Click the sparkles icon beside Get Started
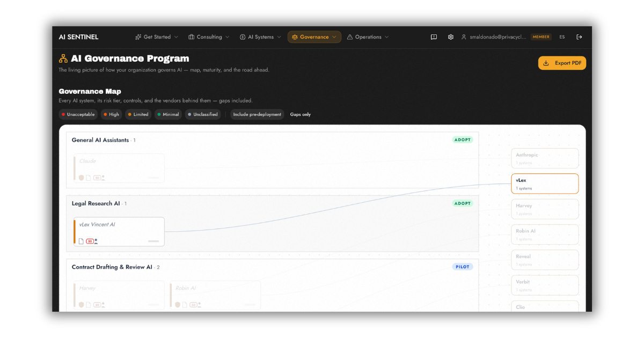This screenshot has width=644, height=338. point(138,37)
